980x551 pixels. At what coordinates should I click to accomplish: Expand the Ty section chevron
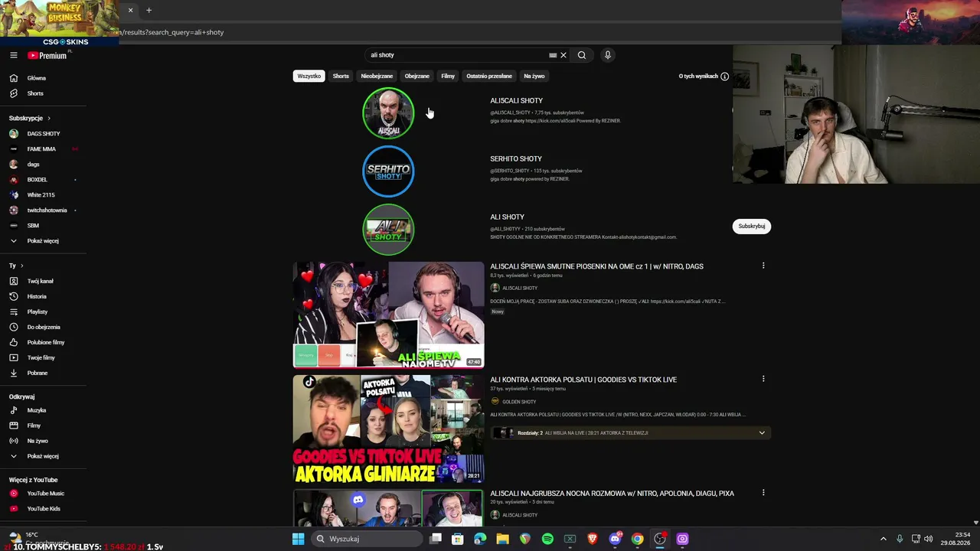click(21, 266)
